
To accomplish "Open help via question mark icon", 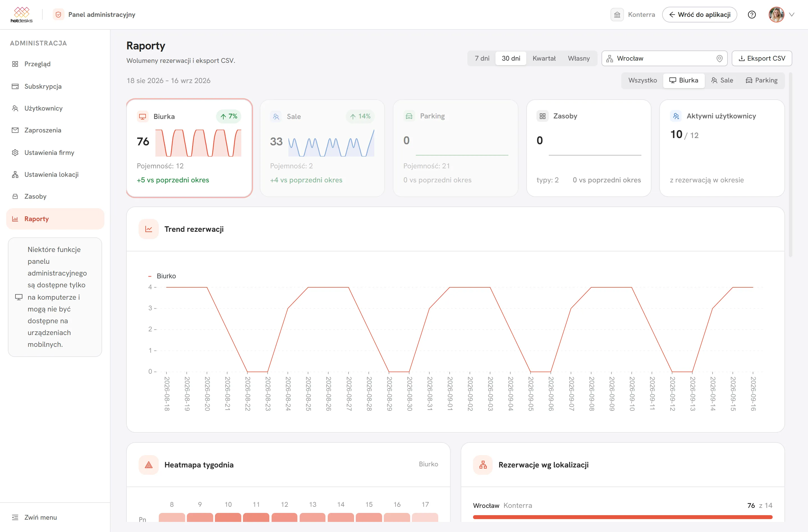I will (752, 15).
